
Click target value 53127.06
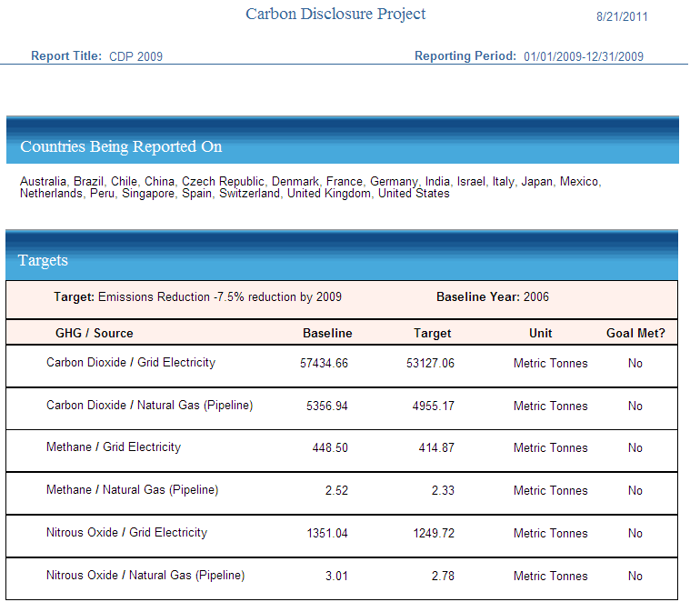click(430, 363)
